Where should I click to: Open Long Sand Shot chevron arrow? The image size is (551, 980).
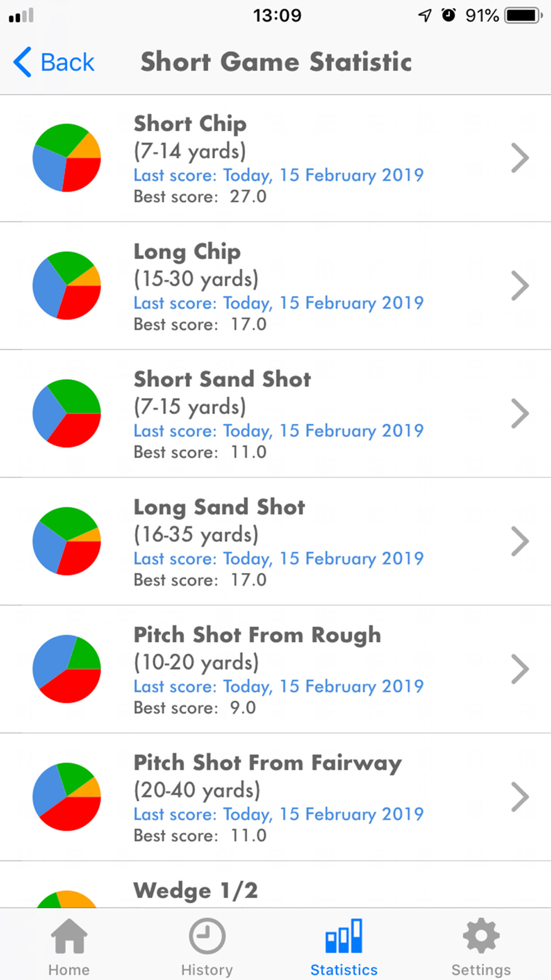520,541
